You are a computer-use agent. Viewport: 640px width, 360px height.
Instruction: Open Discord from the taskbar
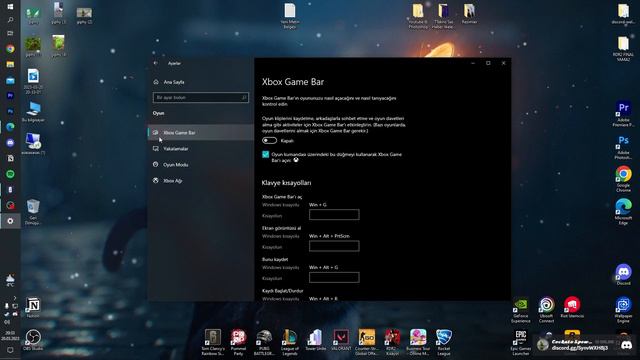(10, 143)
